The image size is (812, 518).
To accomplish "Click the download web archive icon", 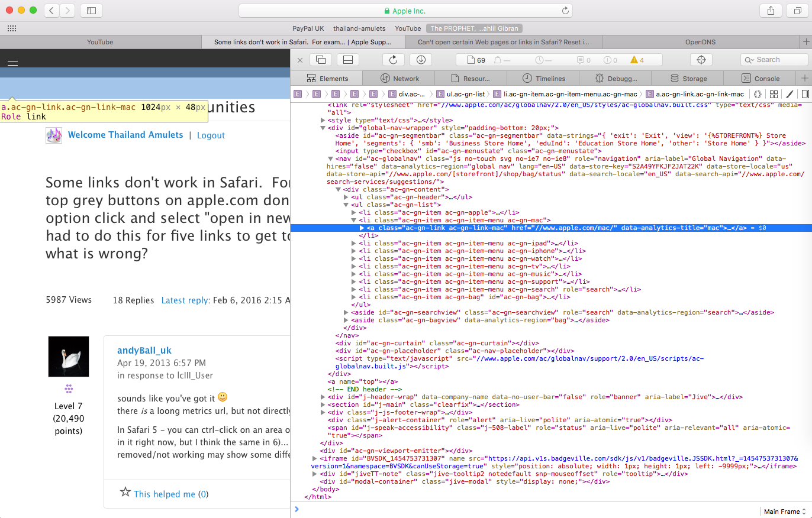I will (421, 60).
